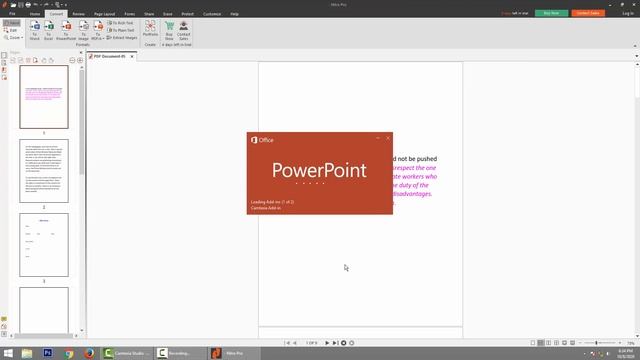Close the PDF Document tab

point(132,56)
